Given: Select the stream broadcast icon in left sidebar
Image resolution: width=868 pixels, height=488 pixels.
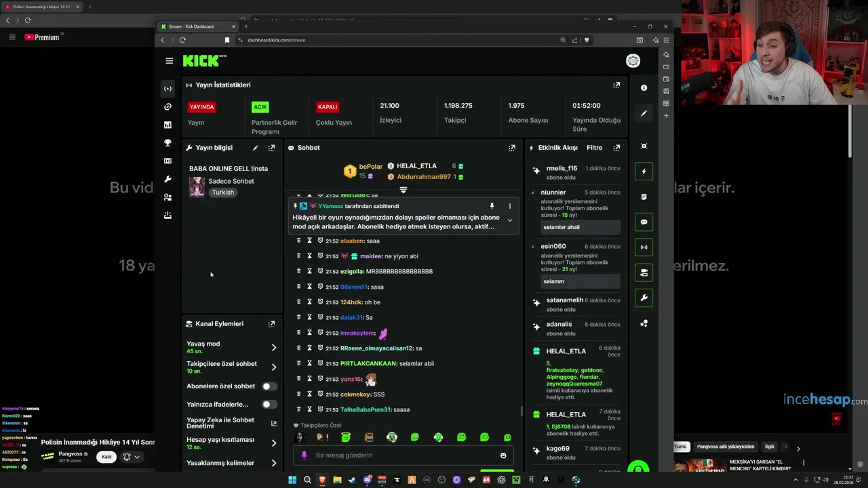Looking at the screenshot, I should tap(167, 89).
